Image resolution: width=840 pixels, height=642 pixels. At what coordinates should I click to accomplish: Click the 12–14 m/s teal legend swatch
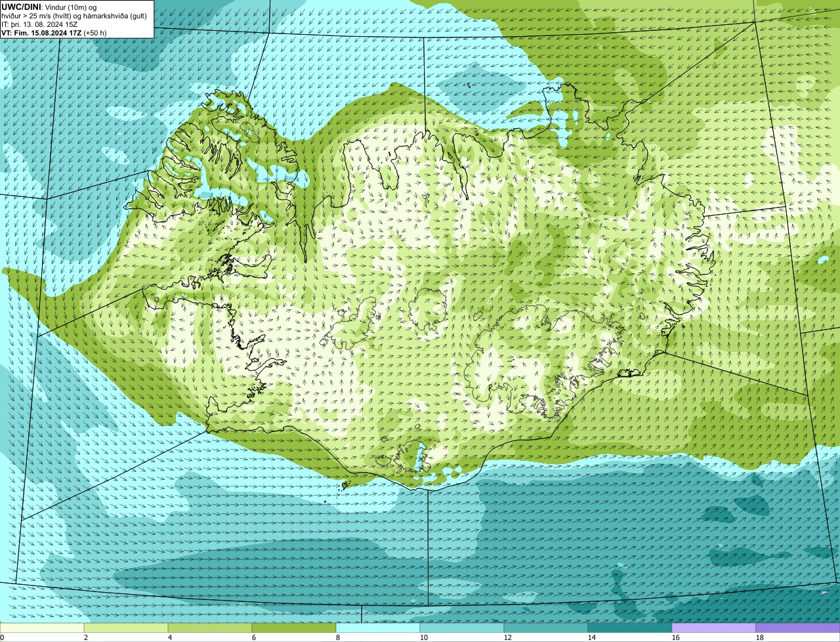coord(546,628)
